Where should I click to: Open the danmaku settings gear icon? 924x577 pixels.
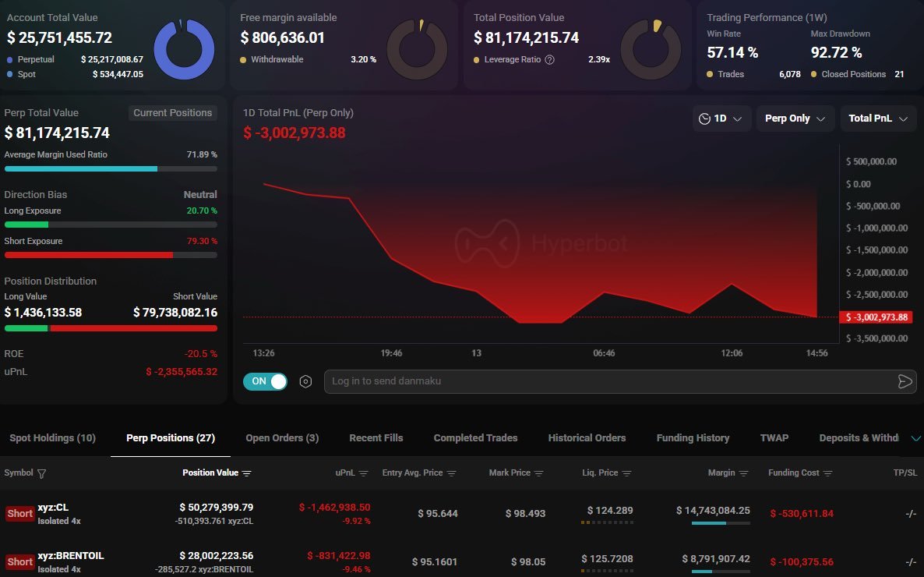[305, 381]
